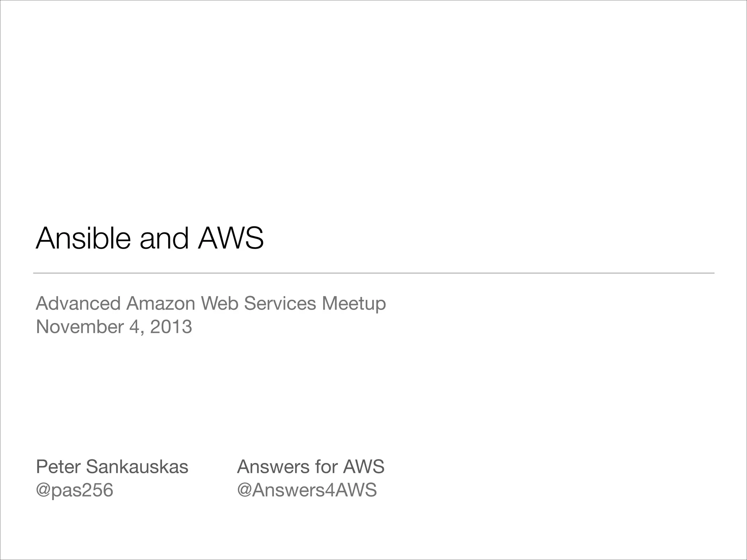
Task: Click the word "Ansible" in the title
Action: (x=83, y=238)
